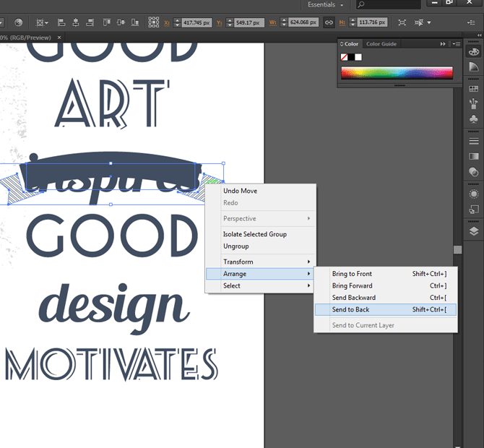Click Ungroup in the context menu
Screen dimensions: 484x448
tap(236, 246)
